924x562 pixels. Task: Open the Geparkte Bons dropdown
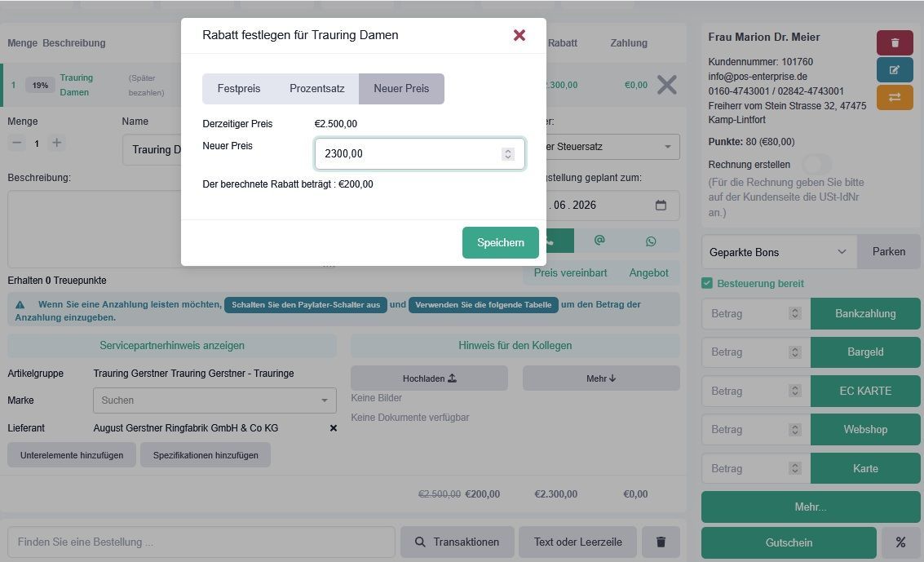(x=779, y=252)
